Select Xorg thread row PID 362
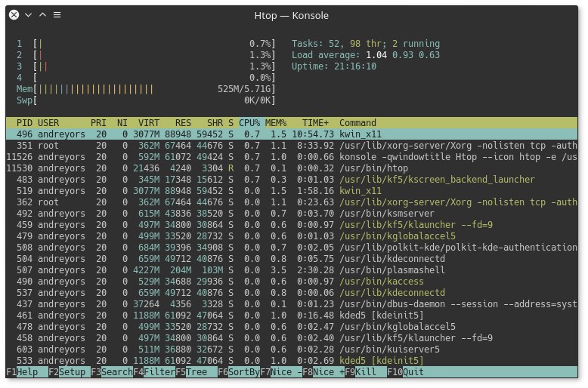Image resolution: width=588 pixels, height=388 pixels. 292,202
